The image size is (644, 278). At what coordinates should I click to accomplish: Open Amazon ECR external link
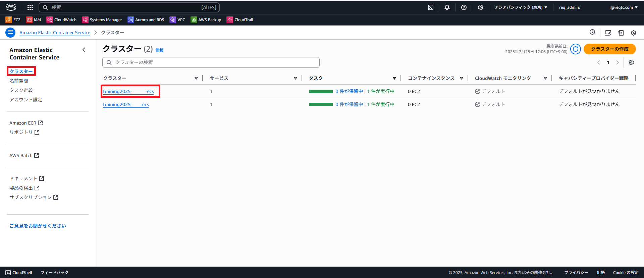pos(26,123)
